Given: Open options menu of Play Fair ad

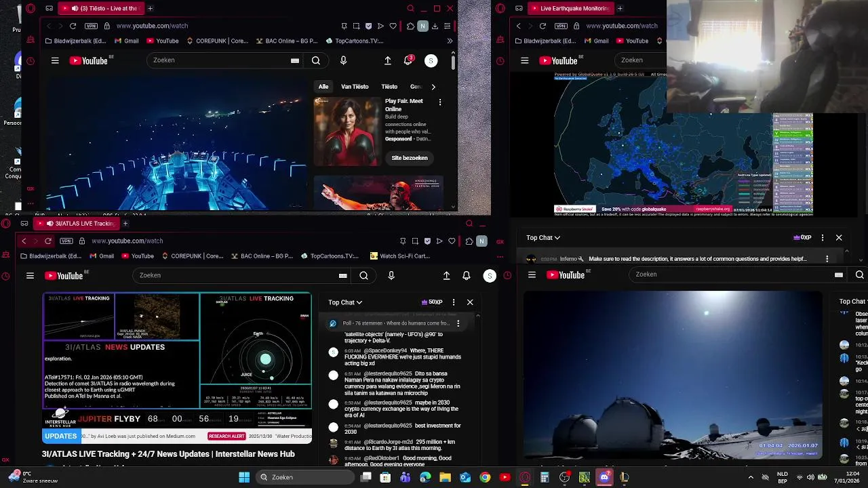Looking at the screenshot, I should (440, 102).
